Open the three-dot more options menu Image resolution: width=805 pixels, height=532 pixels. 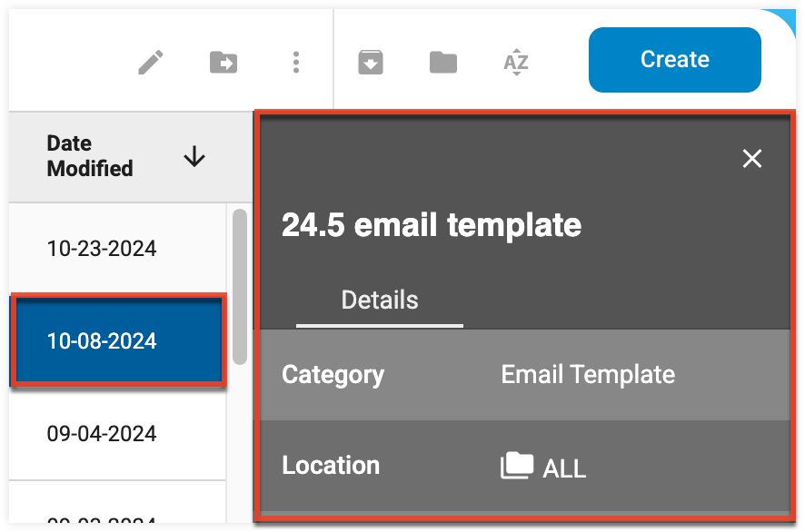coord(295,62)
